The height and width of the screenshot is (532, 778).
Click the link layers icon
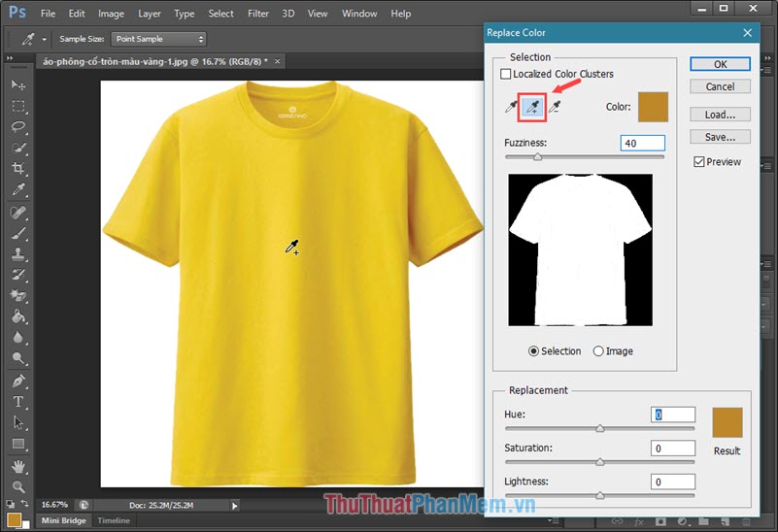(617, 521)
